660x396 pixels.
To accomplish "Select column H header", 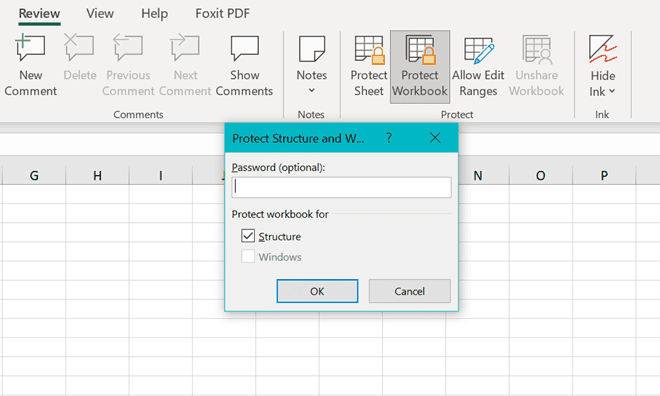I will tap(97, 175).
